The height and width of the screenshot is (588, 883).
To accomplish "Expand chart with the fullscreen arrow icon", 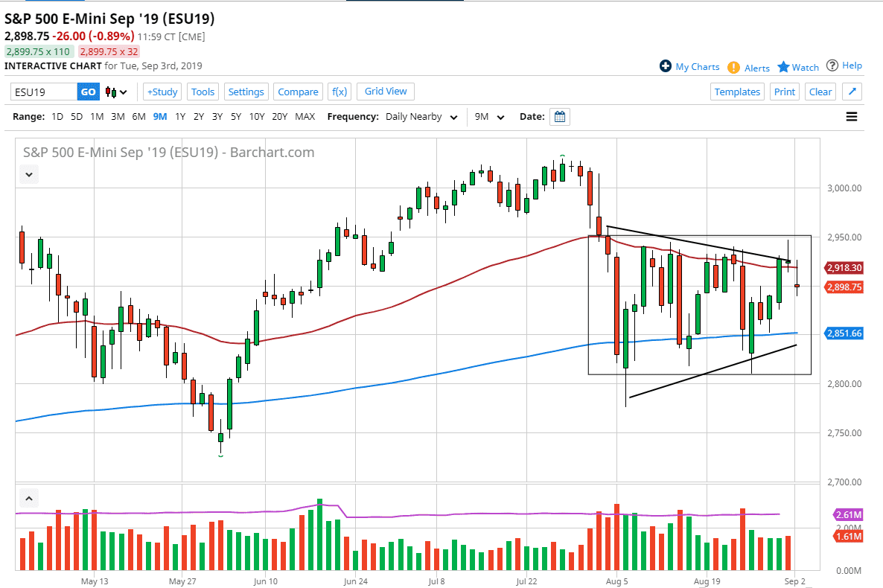I will point(852,91).
